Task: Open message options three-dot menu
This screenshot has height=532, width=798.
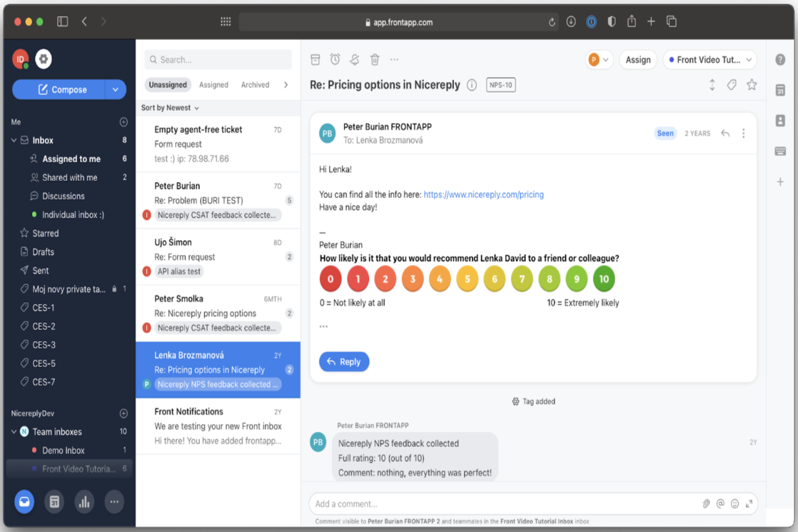Action: tap(744, 133)
